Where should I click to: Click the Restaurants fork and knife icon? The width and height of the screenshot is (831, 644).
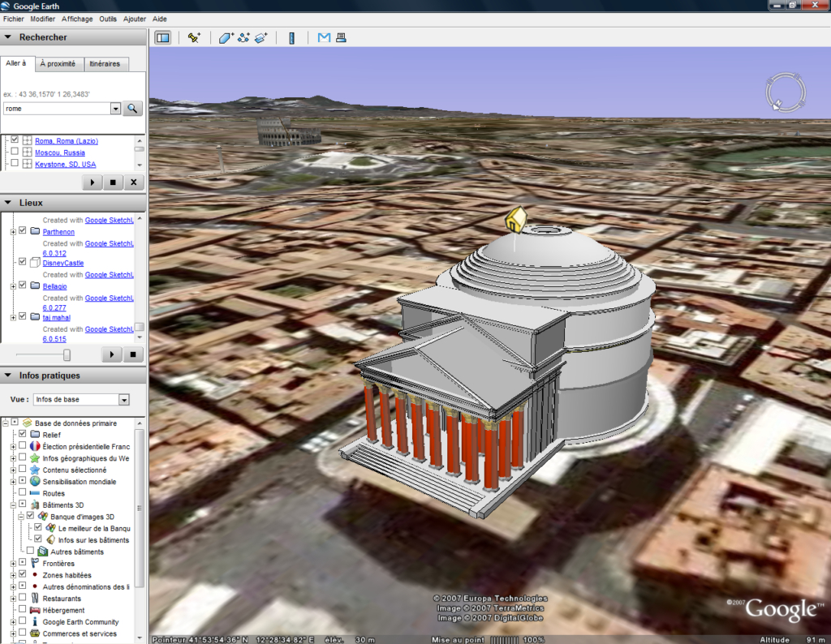(35, 598)
